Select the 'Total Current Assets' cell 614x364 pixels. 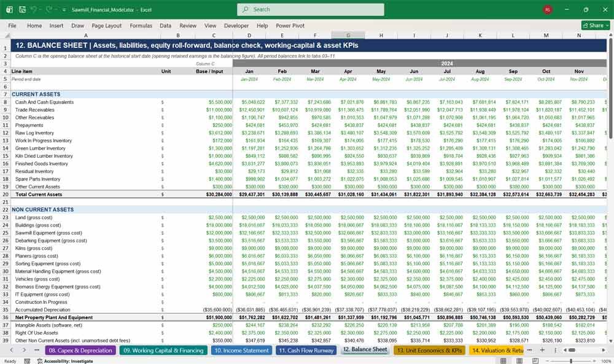click(x=86, y=195)
